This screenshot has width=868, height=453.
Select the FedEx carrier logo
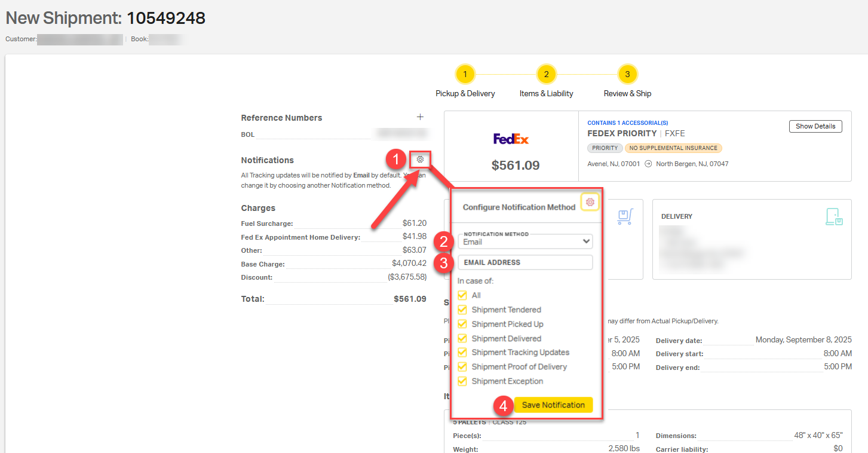511,139
